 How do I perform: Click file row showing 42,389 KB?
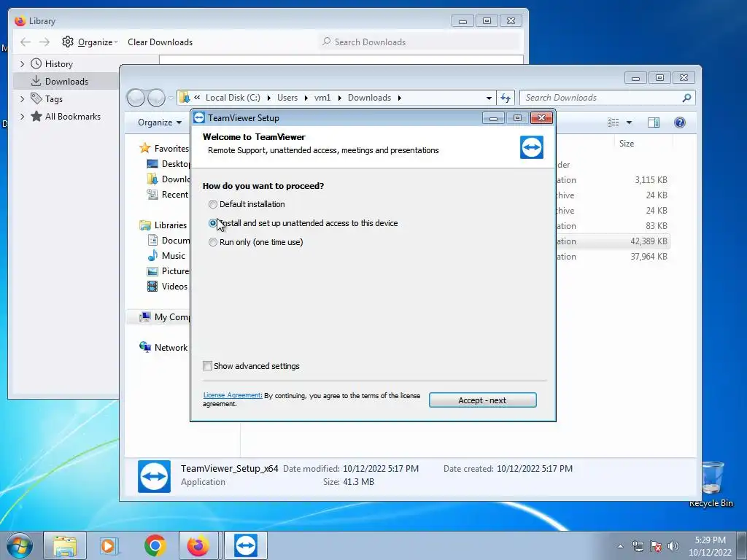[613, 241]
